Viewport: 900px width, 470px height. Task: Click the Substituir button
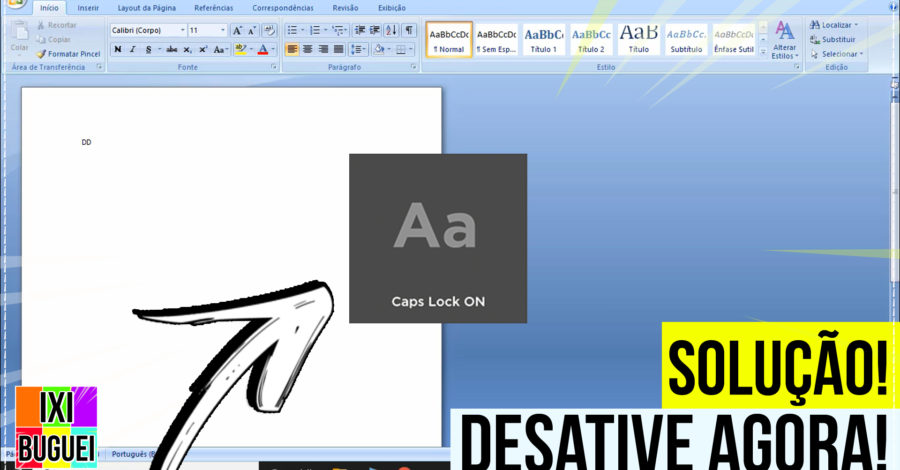tap(838, 39)
